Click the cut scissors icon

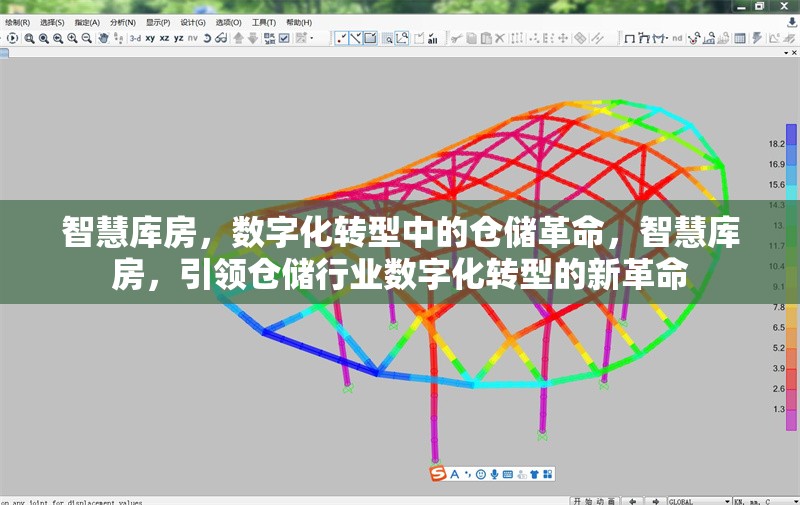[457, 38]
